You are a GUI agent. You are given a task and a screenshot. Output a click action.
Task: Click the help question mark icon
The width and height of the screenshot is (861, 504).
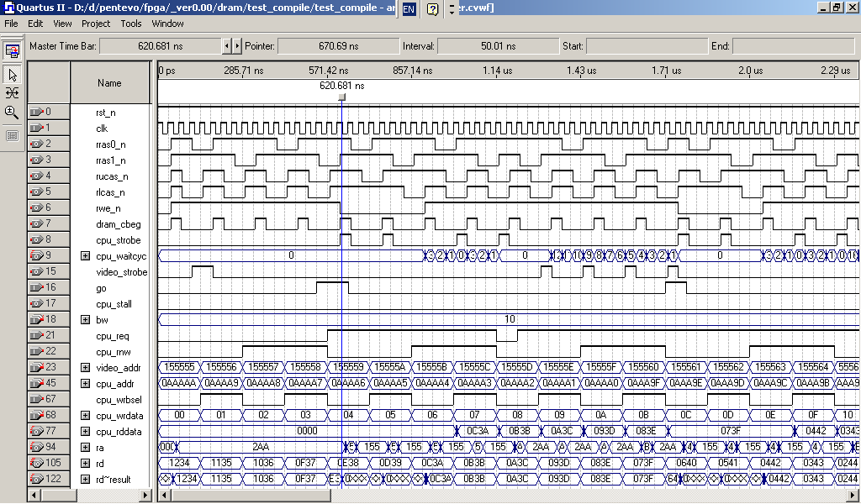[432, 9]
